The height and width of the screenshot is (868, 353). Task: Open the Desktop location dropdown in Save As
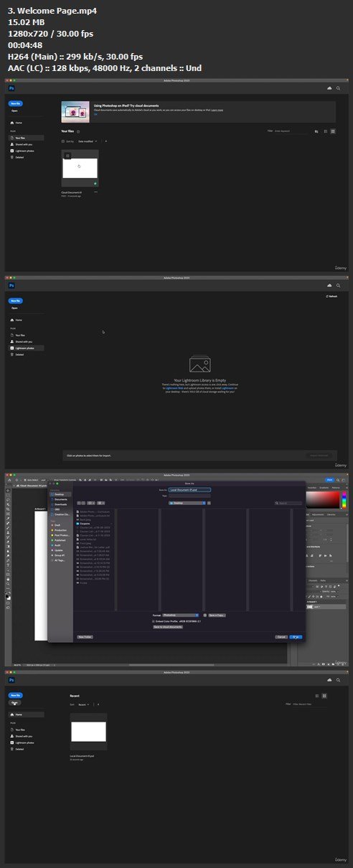tap(185, 504)
